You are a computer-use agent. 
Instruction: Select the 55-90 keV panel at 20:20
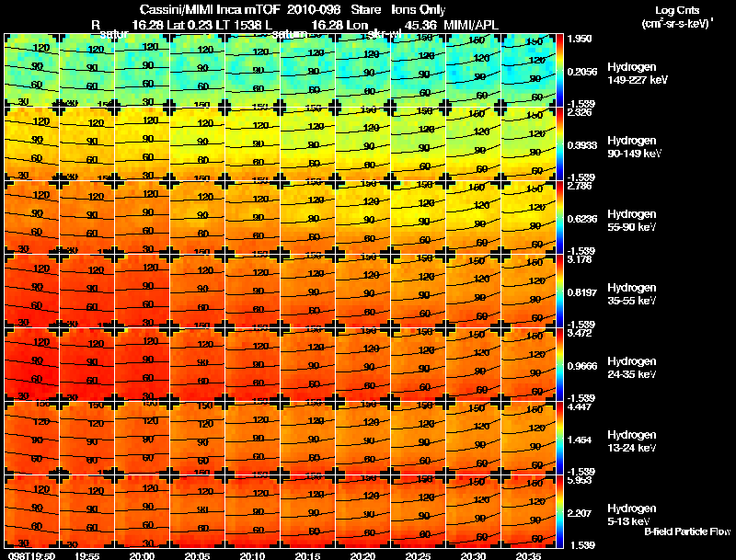362,218
